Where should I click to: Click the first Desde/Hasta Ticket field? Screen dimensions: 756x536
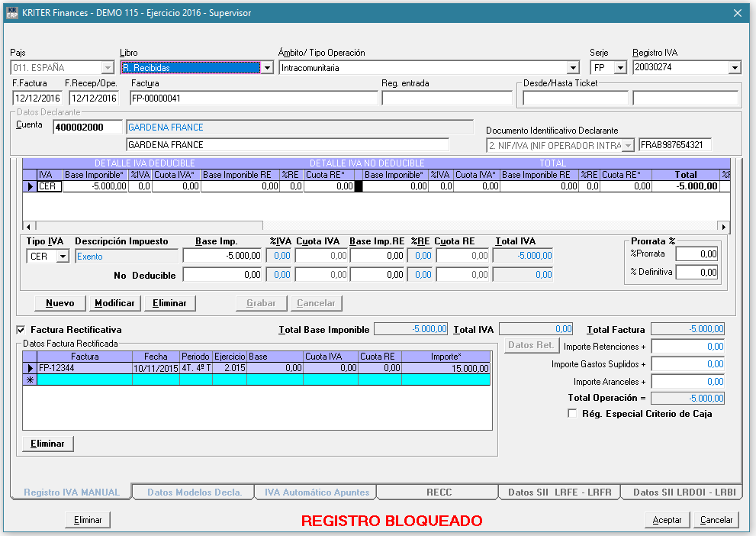coord(576,98)
